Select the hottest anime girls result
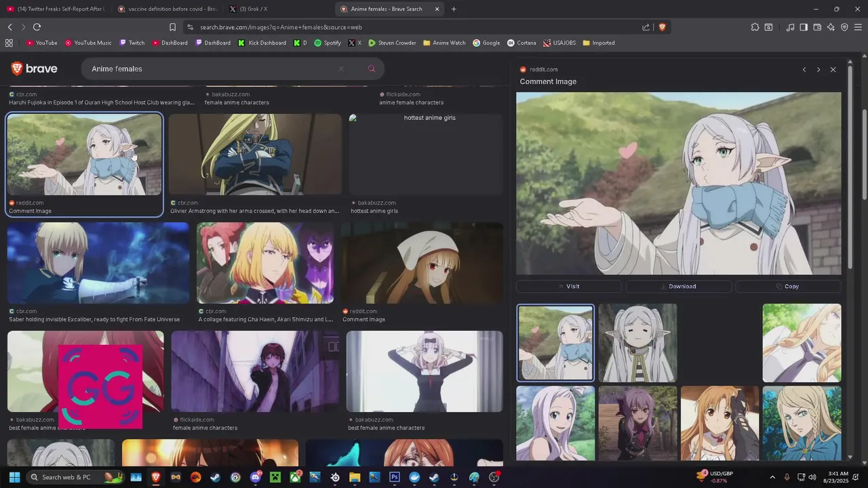 pyautogui.click(x=426, y=155)
